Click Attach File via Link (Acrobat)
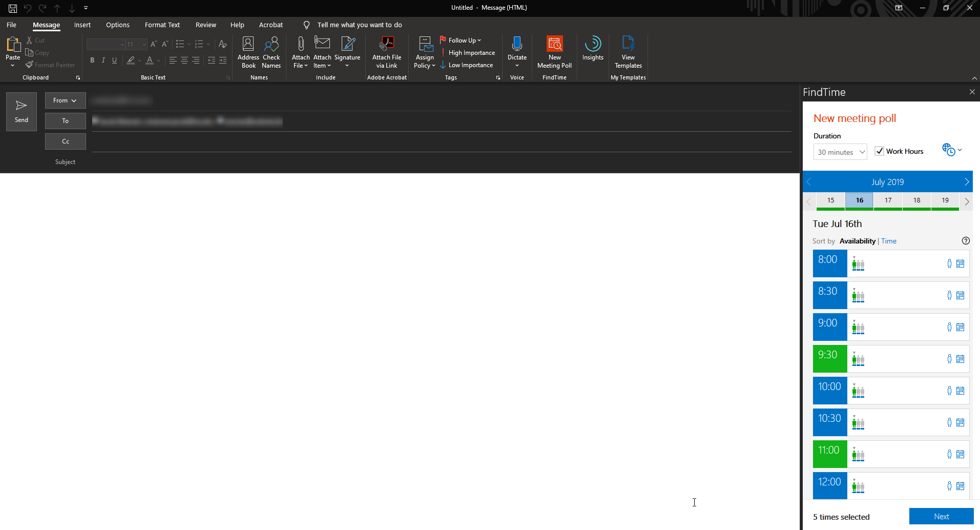 (387, 52)
